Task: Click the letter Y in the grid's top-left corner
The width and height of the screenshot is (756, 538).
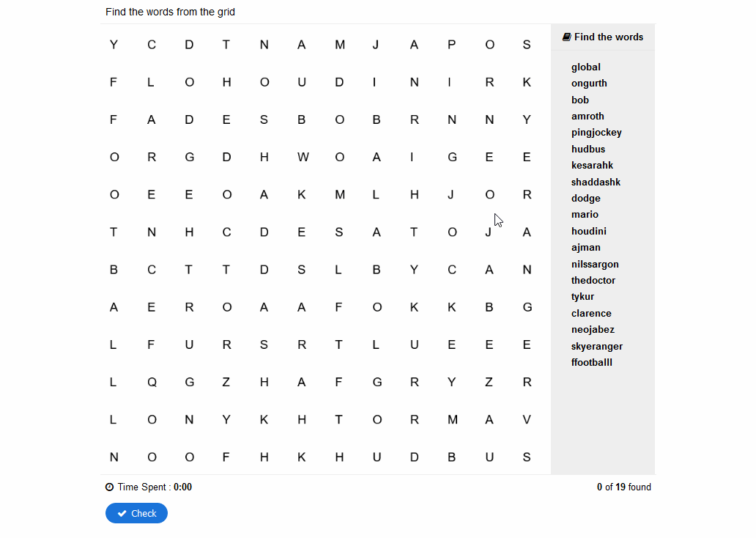Action: tap(114, 45)
